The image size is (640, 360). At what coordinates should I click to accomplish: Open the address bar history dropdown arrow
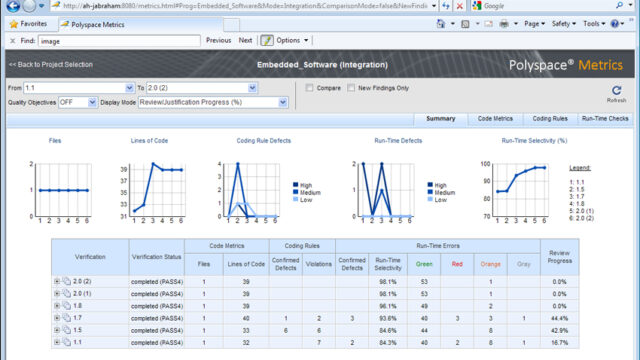[x=433, y=6]
